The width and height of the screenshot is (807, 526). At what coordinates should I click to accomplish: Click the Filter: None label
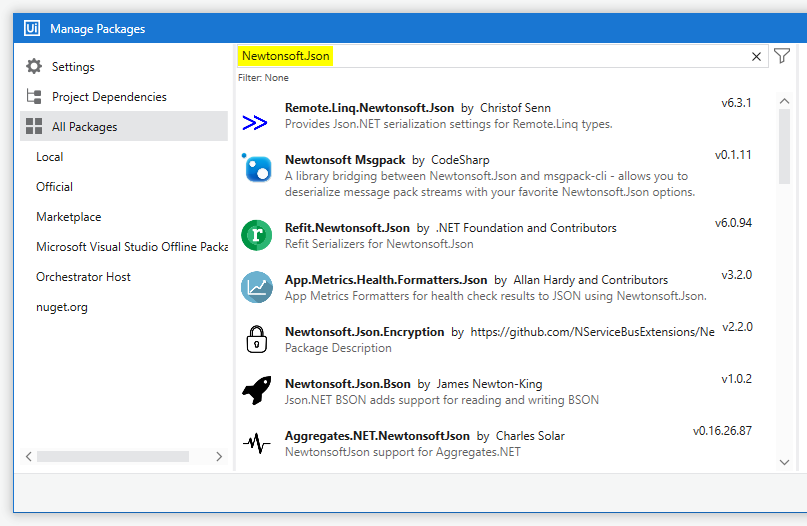(263, 78)
